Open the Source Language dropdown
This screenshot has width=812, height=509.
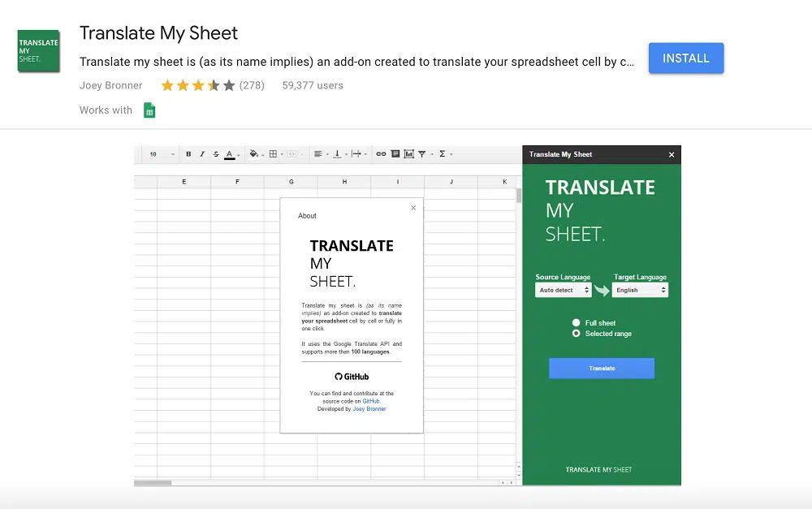563,290
